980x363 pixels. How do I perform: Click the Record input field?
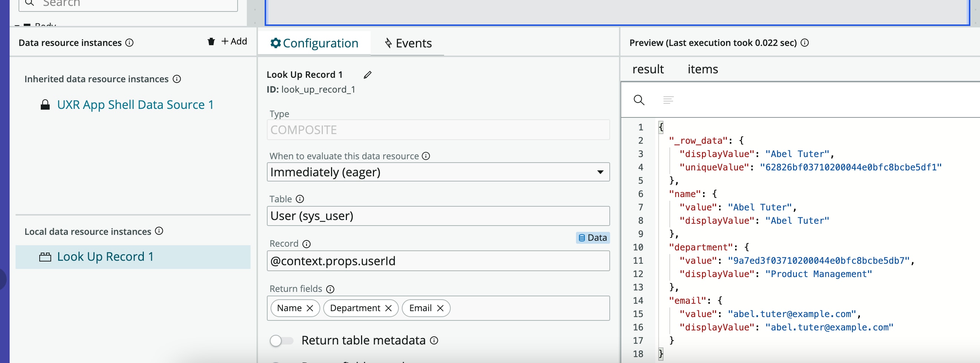click(x=438, y=261)
